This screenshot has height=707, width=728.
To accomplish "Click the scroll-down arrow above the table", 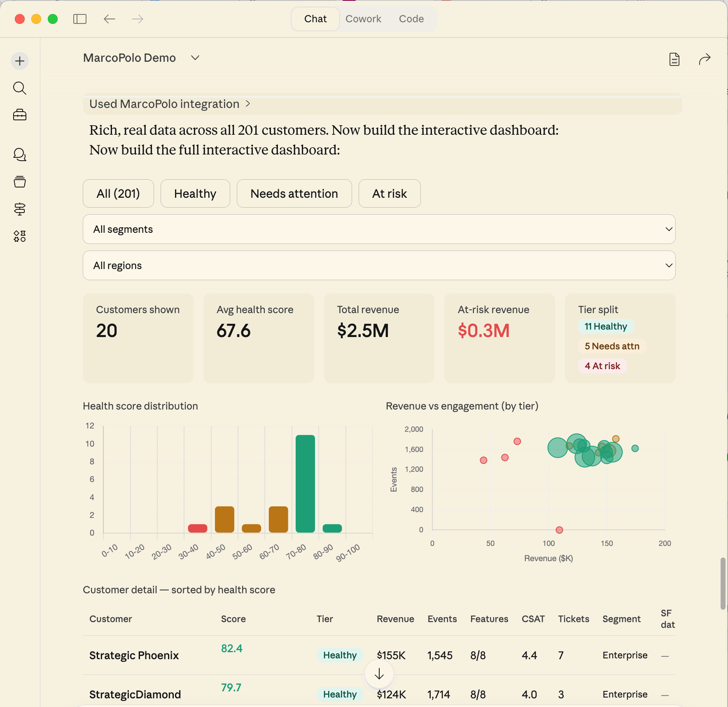I will pos(379,674).
